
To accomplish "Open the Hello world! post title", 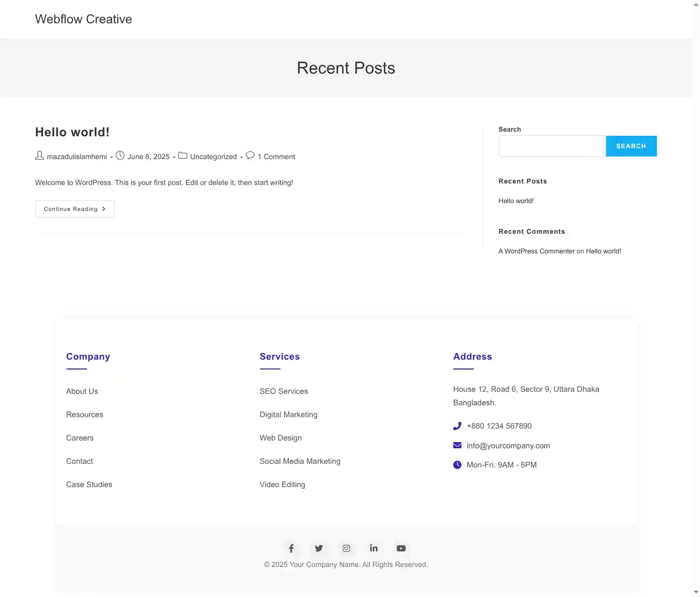I will [x=72, y=132].
